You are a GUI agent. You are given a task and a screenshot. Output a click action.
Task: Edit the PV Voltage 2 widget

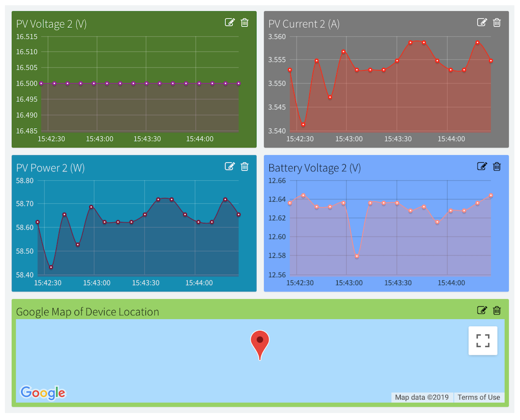(x=229, y=22)
